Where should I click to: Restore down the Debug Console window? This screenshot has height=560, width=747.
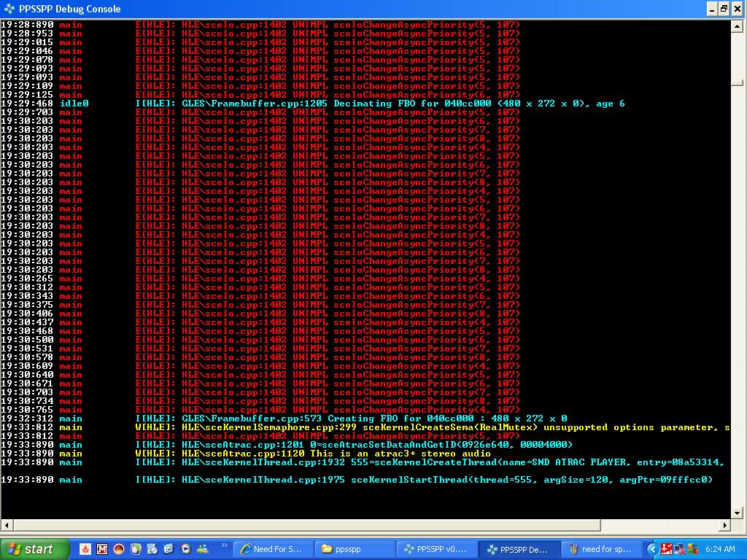click(724, 9)
